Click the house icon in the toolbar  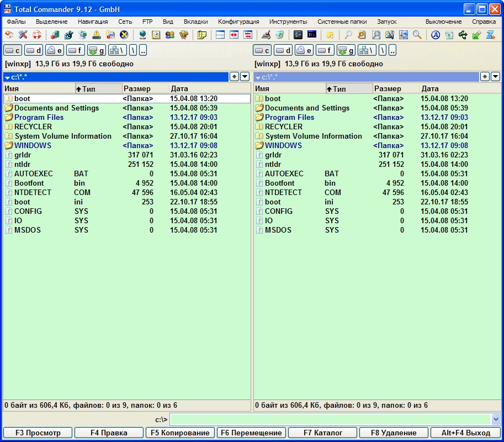click(9, 35)
